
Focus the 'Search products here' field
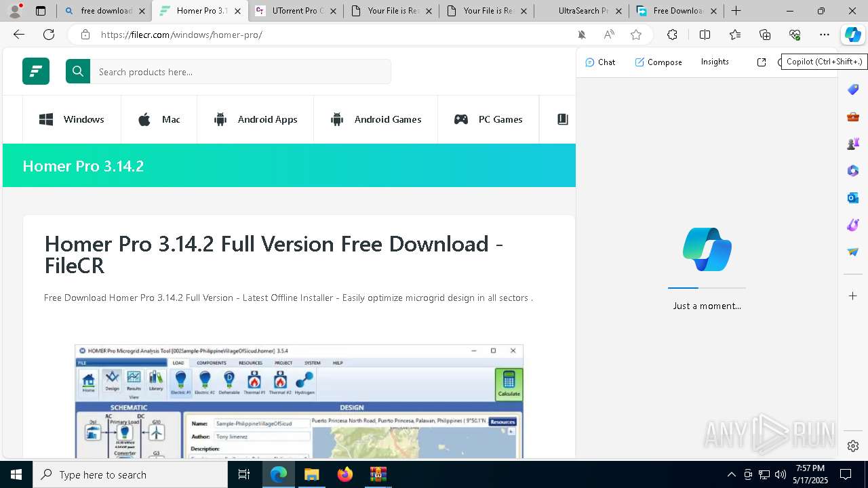[x=241, y=71]
